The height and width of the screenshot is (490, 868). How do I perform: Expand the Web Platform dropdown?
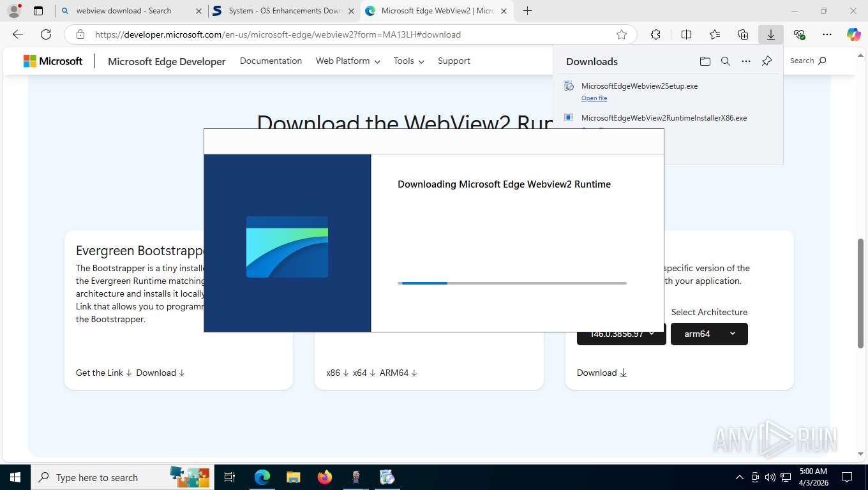(348, 61)
